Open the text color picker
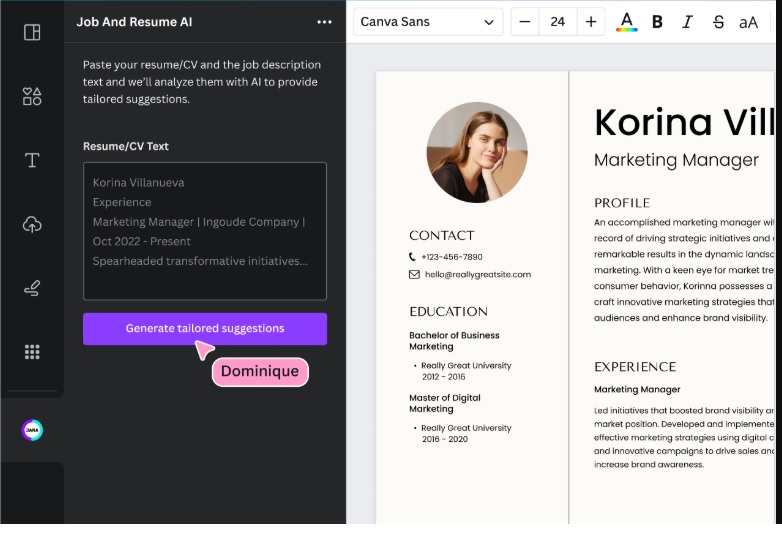Screen dimensions: 782x535 coord(627,22)
